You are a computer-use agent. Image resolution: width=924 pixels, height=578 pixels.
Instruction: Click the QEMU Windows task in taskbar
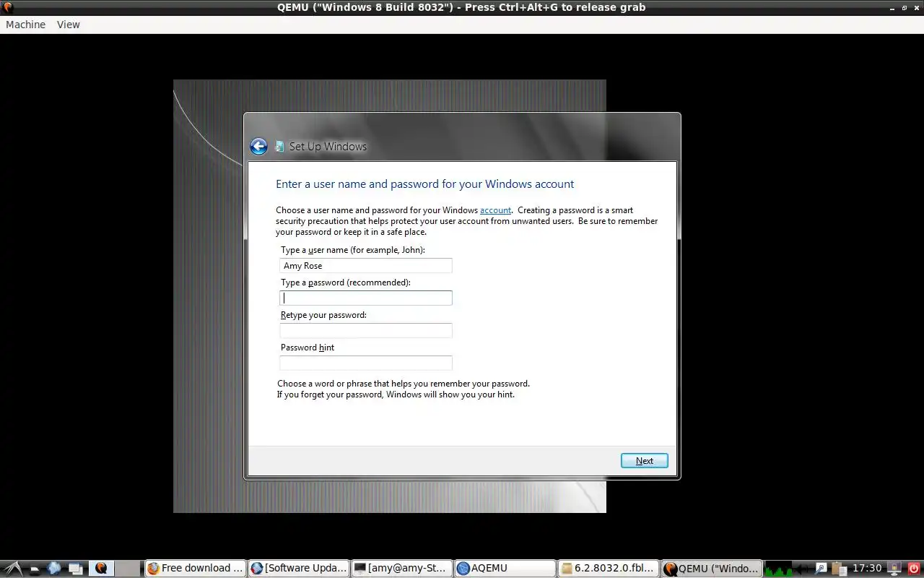711,569
